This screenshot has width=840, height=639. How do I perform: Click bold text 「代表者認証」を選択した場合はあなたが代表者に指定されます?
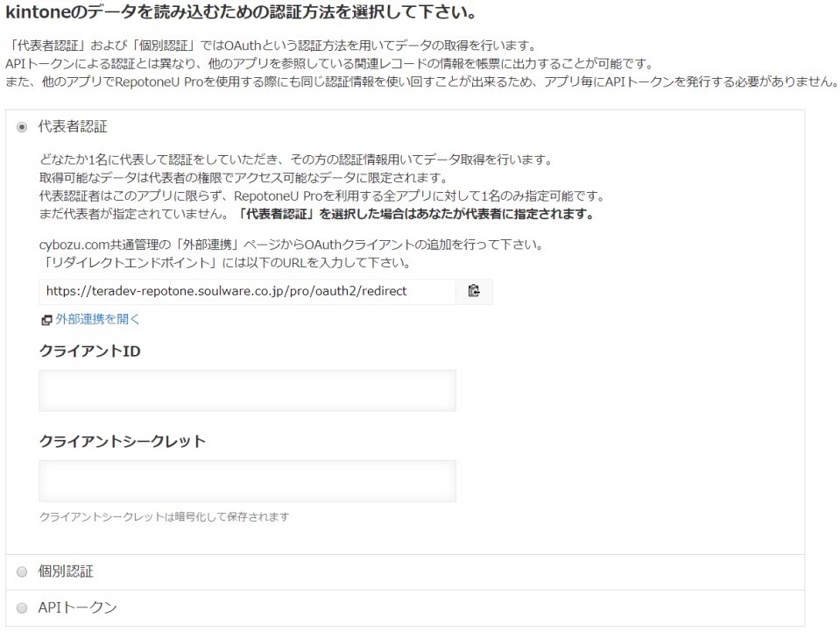click(x=416, y=214)
